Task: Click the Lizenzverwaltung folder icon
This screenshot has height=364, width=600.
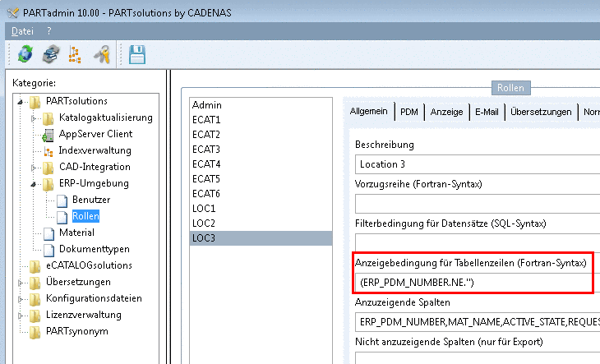Action: click(35, 316)
